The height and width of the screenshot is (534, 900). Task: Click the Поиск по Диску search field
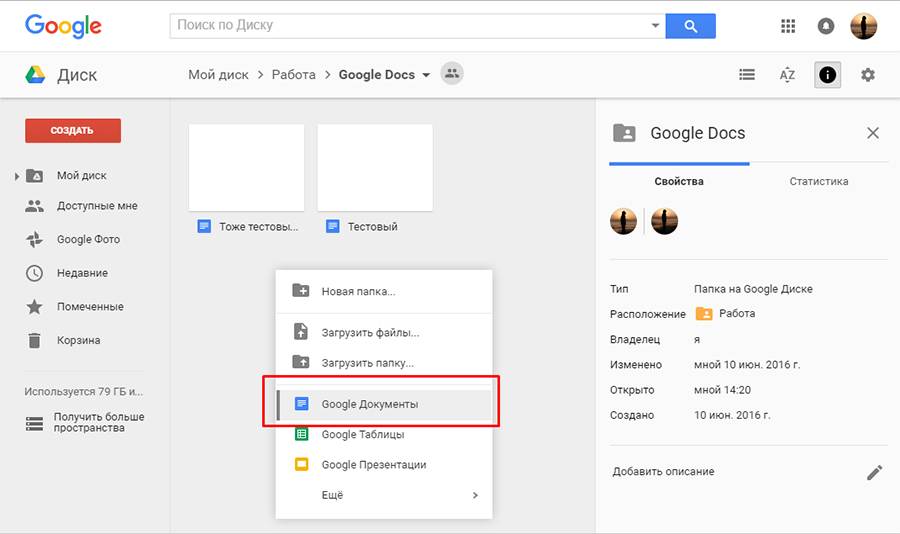417,26
